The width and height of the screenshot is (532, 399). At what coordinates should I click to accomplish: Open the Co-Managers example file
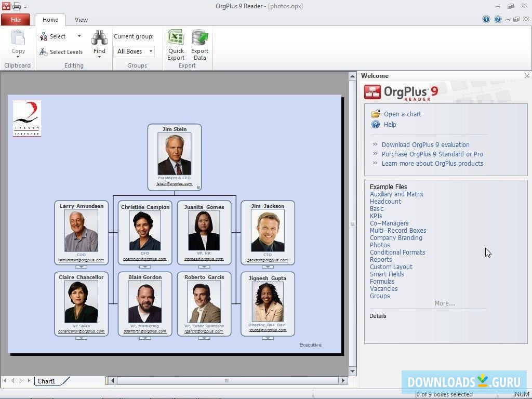click(x=389, y=223)
